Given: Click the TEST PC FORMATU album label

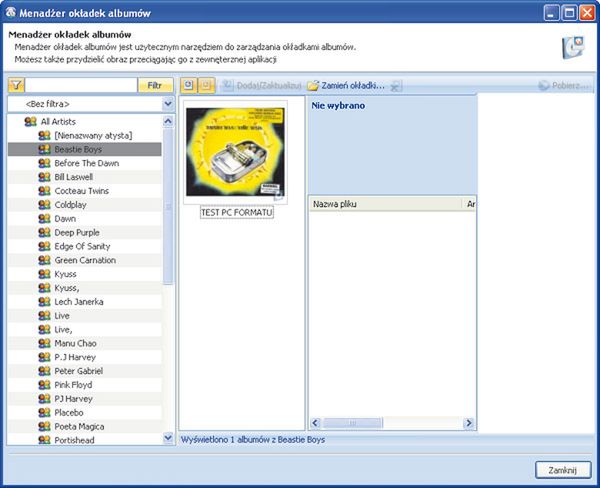Looking at the screenshot, I should tap(237, 212).
